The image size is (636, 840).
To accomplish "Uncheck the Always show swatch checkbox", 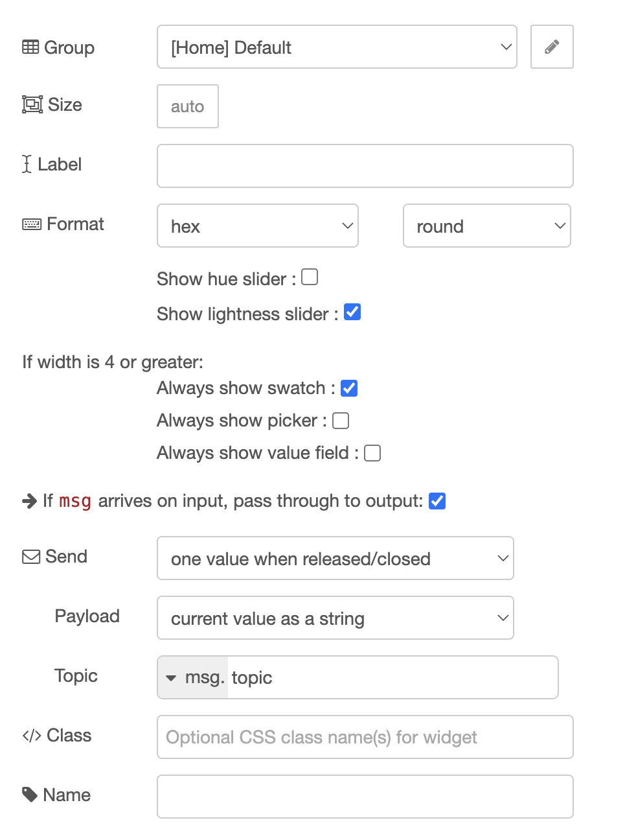I will 349,388.
